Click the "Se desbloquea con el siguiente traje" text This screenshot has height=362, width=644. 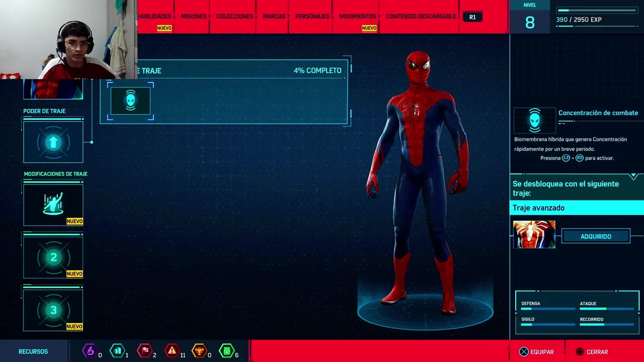[566, 189]
